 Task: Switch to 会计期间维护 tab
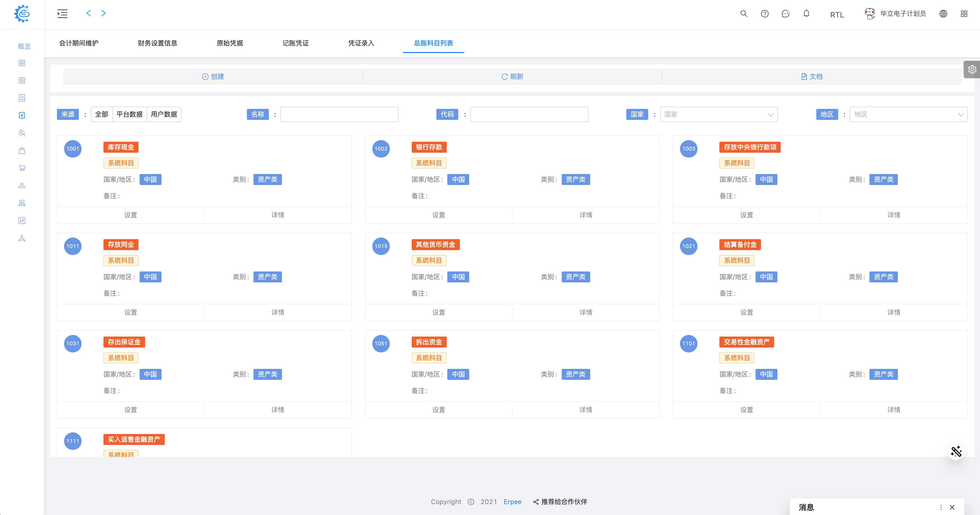[x=79, y=43]
